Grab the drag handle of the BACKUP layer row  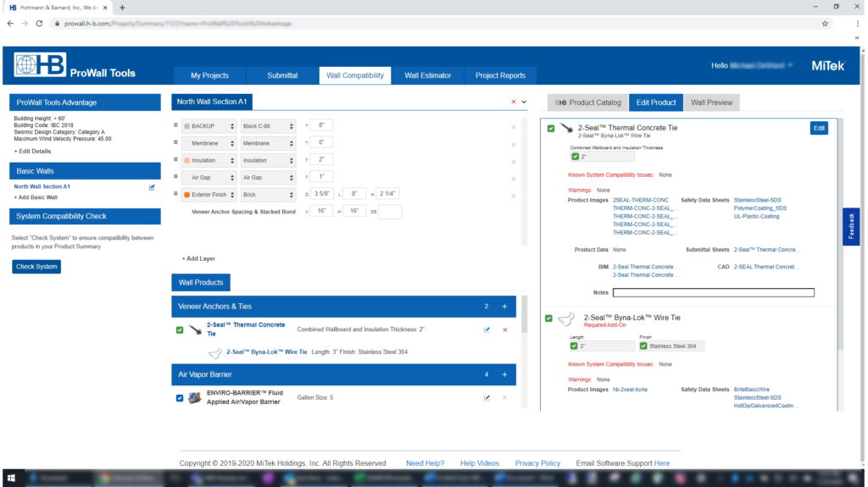pos(175,125)
